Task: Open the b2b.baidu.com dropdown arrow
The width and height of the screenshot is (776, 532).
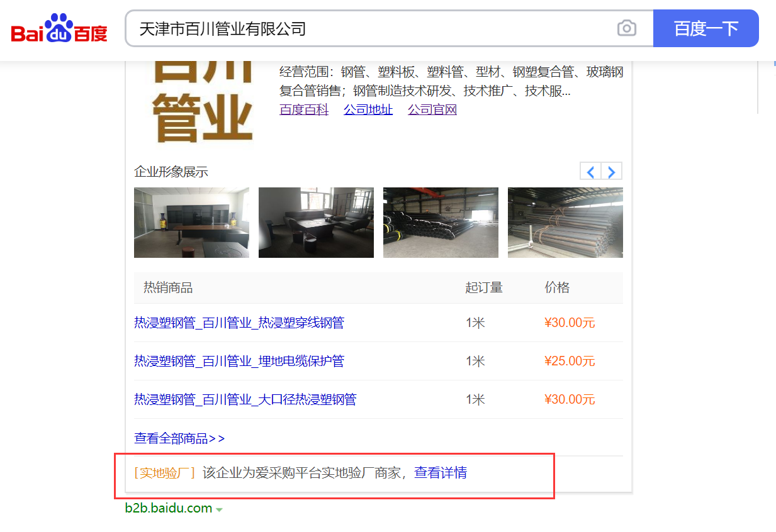Action: tap(219, 509)
